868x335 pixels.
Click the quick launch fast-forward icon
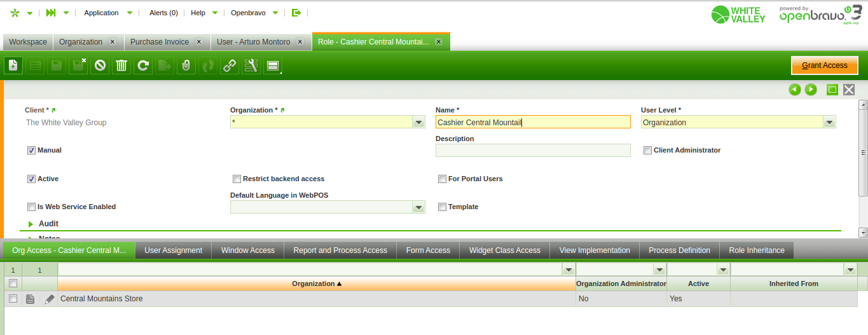[51, 13]
